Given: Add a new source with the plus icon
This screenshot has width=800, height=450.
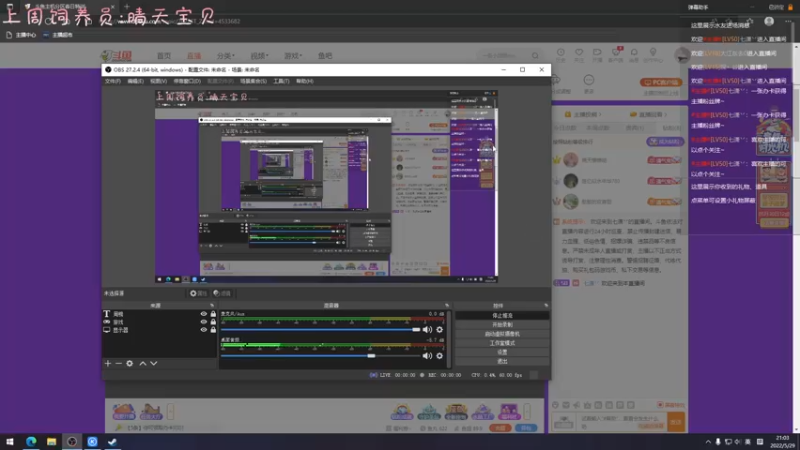Looking at the screenshot, I should point(108,363).
